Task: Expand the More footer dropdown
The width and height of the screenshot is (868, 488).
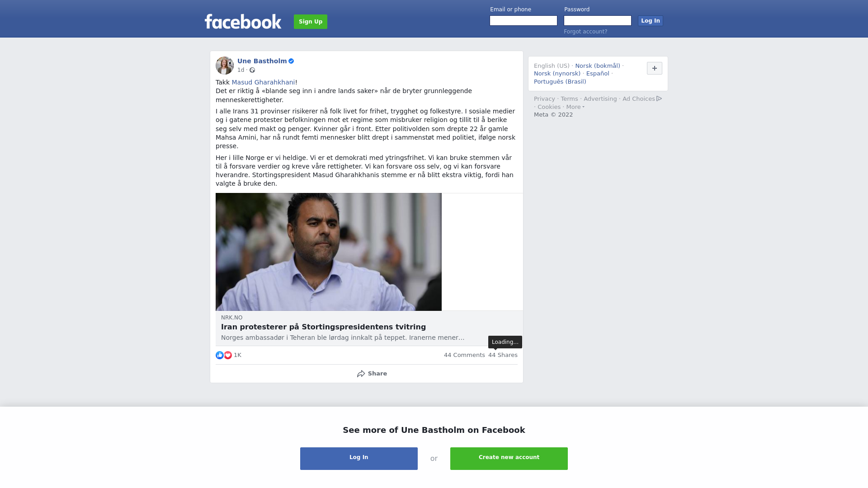Action: (575, 107)
